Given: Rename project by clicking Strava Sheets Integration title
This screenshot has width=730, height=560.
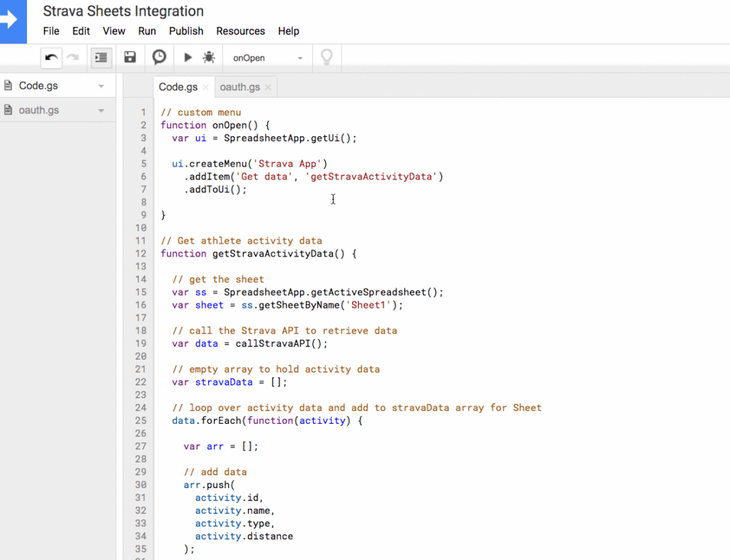Looking at the screenshot, I should click(123, 11).
